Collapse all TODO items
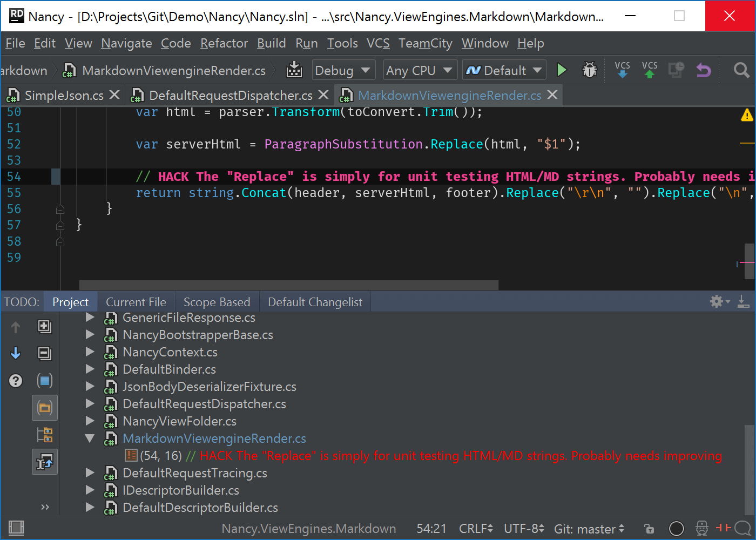756x540 pixels. pyautogui.click(x=45, y=353)
